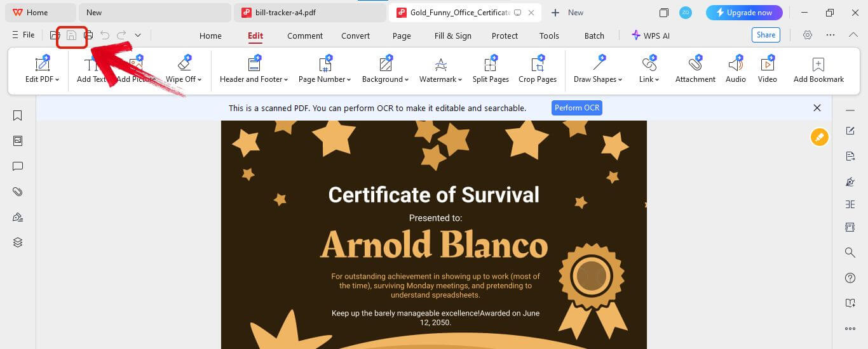Open the user account avatar
The width and height of the screenshot is (868, 349).
tap(685, 13)
